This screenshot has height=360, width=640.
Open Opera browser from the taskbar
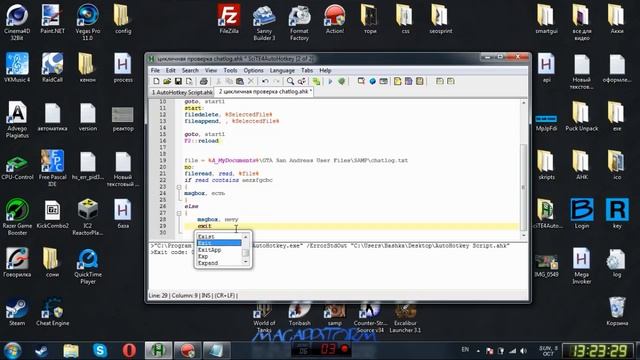[129, 350]
